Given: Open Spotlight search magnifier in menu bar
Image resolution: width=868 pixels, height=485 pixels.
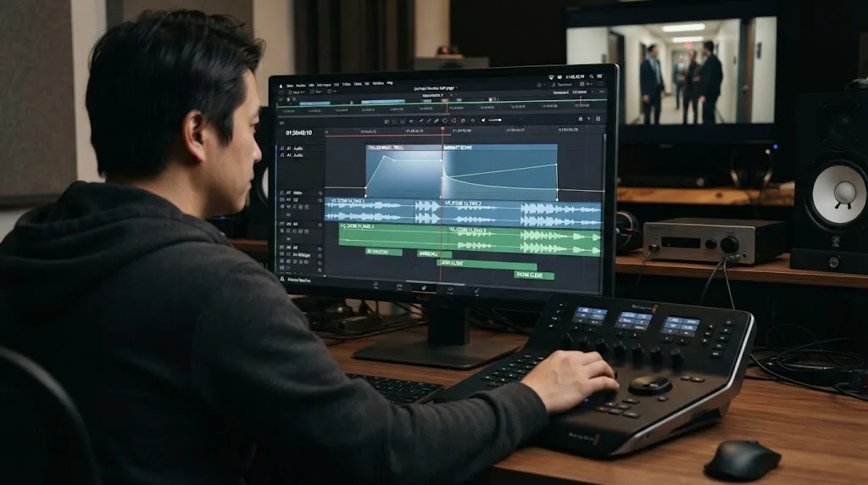Looking at the screenshot, I should [591, 76].
